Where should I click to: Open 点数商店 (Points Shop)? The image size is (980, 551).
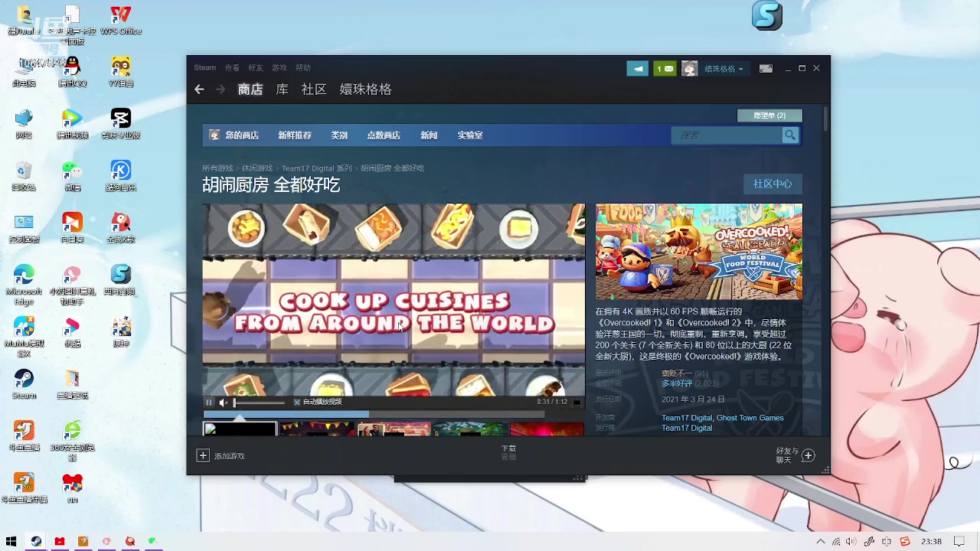tap(384, 135)
